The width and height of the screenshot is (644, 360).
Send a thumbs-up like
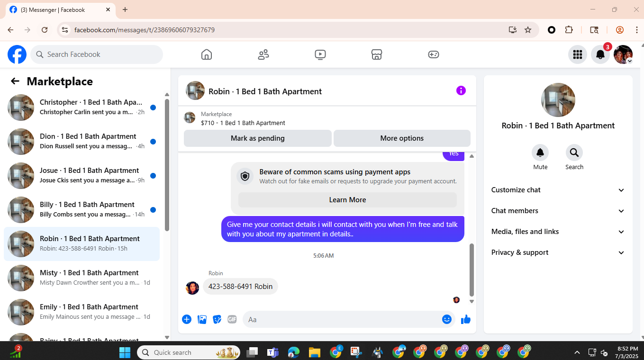(x=466, y=319)
